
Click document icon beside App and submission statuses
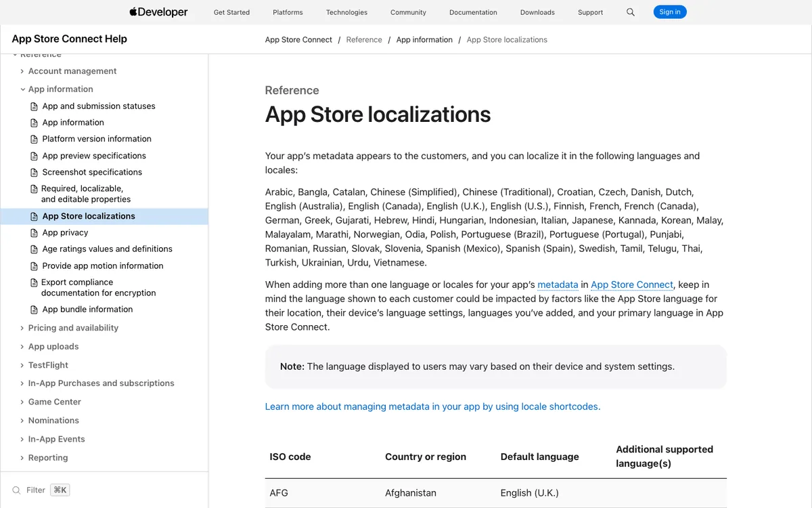point(35,106)
